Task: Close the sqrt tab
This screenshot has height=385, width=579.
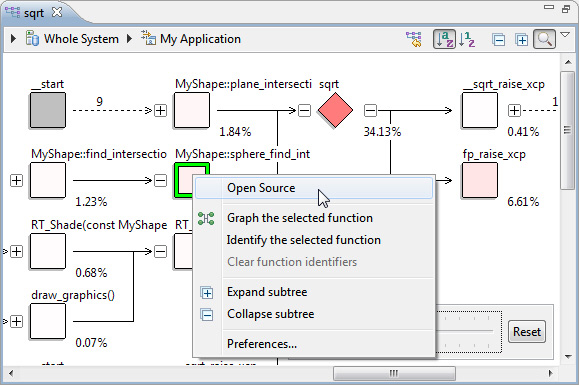Action: tap(57, 12)
